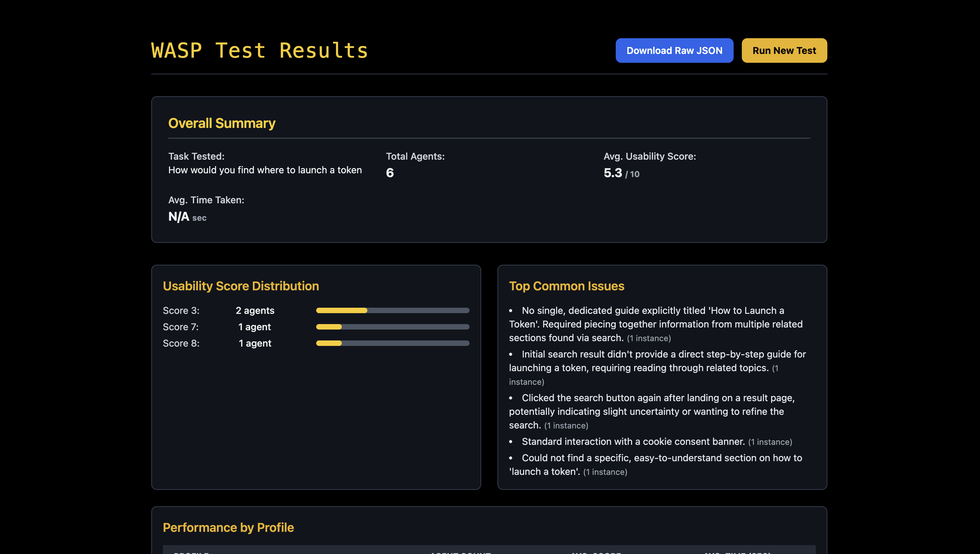The height and width of the screenshot is (554, 980).
Task: Click the task tested description text
Action: point(265,170)
